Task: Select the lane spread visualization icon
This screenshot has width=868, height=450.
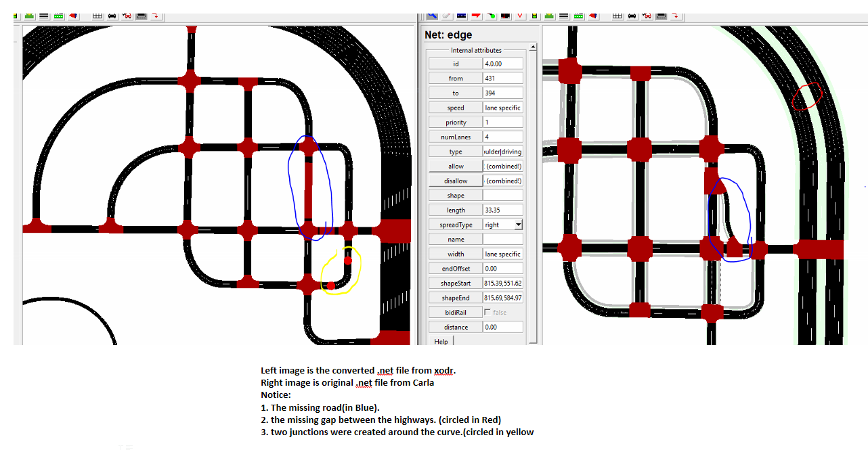Action: [x=577, y=16]
